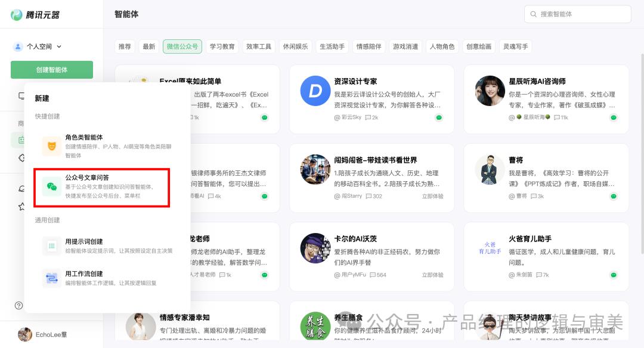The height and width of the screenshot is (348, 644).
Task: Open the 生活助手 category tab
Action: click(332, 46)
